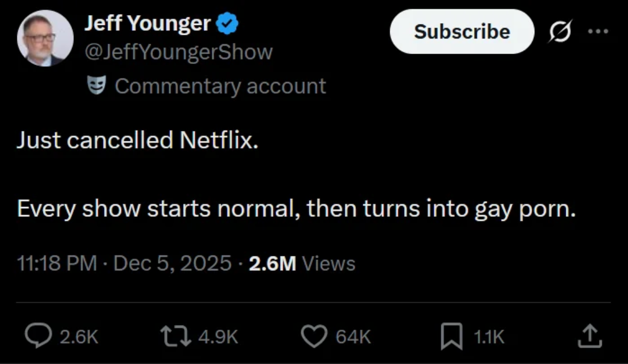Viewport: 628px width, 364px height.
Task: Click the 2.6K replies count
Action: (x=79, y=336)
